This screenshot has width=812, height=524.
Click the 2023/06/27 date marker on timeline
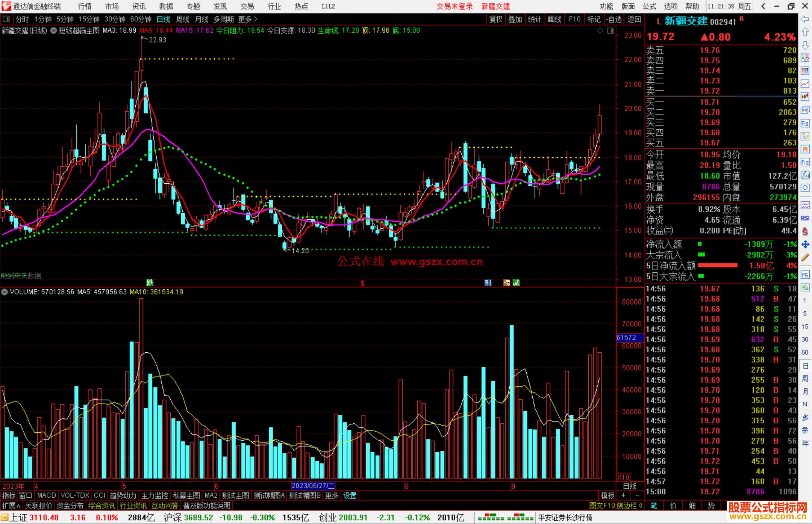313,486
